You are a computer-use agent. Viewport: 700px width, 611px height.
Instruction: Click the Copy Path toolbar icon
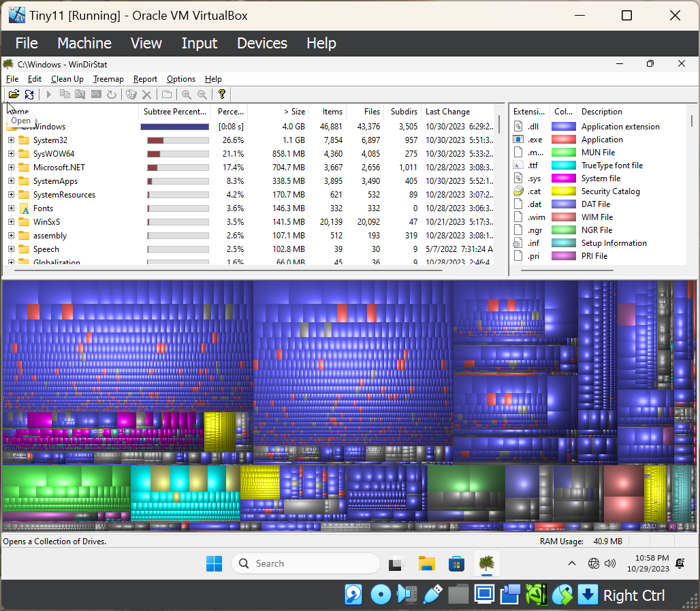click(65, 94)
